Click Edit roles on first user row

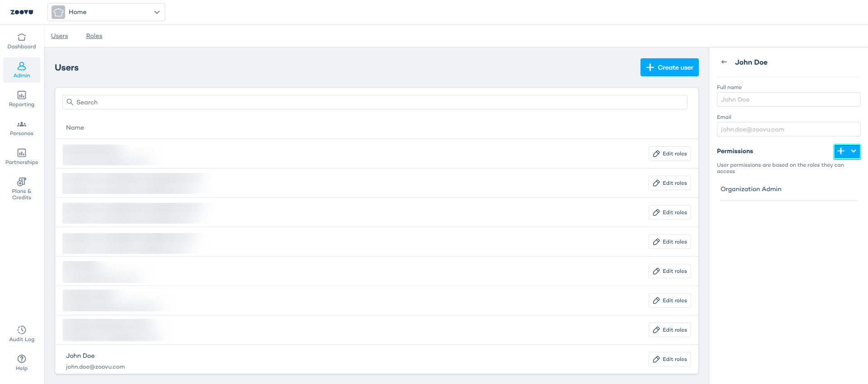tap(669, 154)
